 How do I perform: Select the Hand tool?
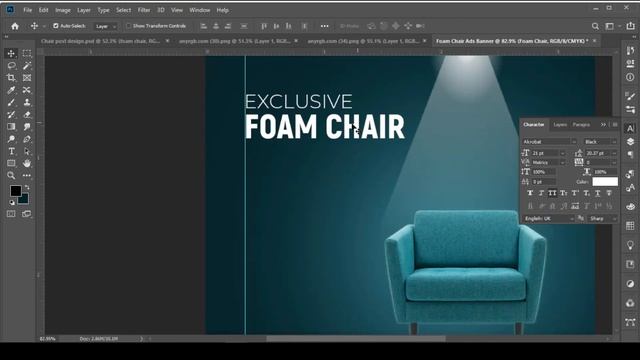pyautogui.click(x=27, y=163)
